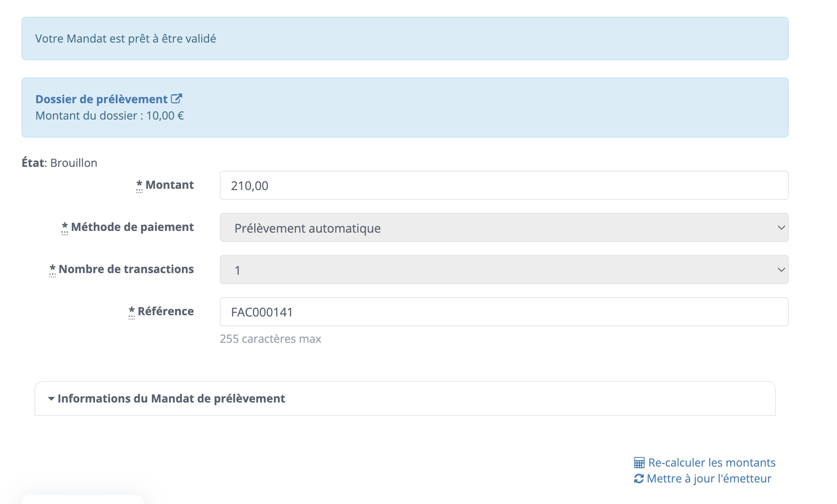The height and width of the screenshot is (504, 837).
Task: Click into the Montant field showing 210,00
Action: [504, 185]
